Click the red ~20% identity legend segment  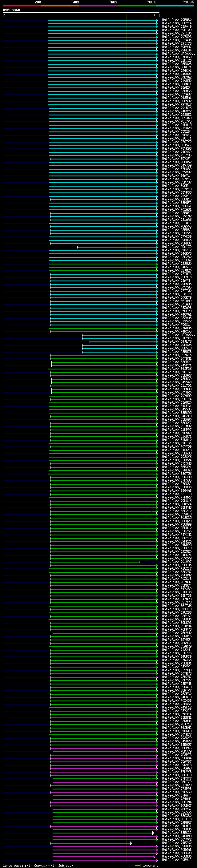click(x=22, y=6)
